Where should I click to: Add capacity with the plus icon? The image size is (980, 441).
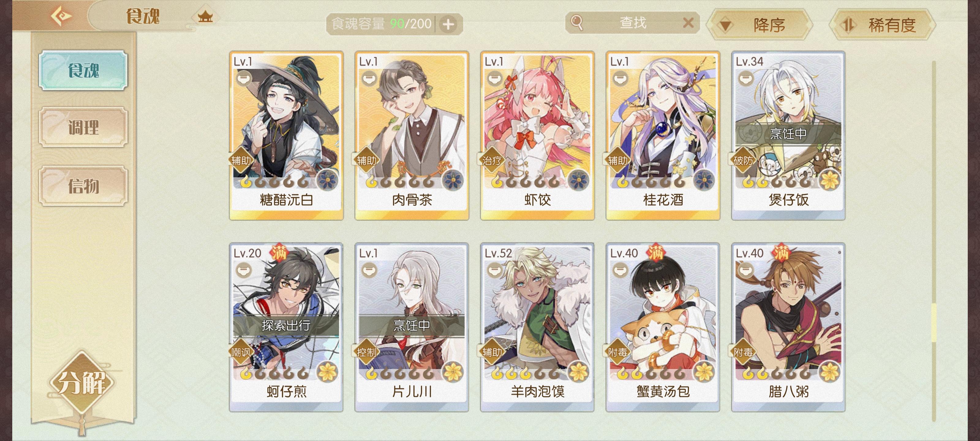[x=448, y=24]
